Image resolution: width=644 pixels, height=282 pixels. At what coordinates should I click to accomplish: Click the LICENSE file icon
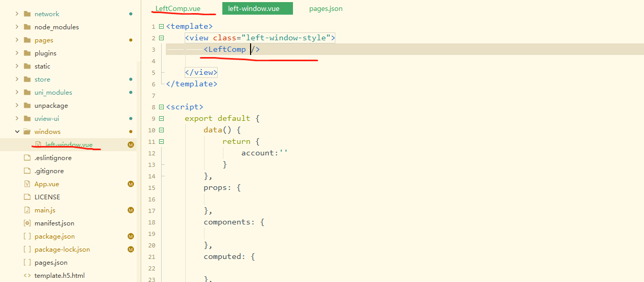coord(27,197)
